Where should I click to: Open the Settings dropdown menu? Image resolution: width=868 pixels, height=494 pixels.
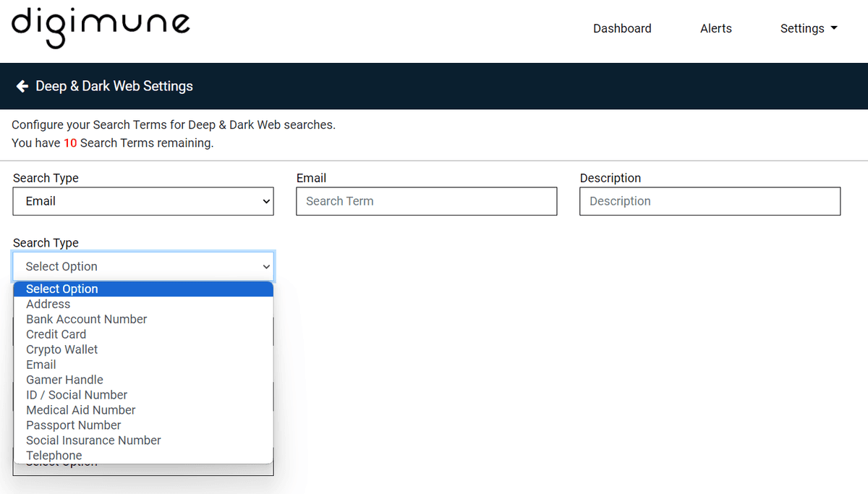point(808,28)
